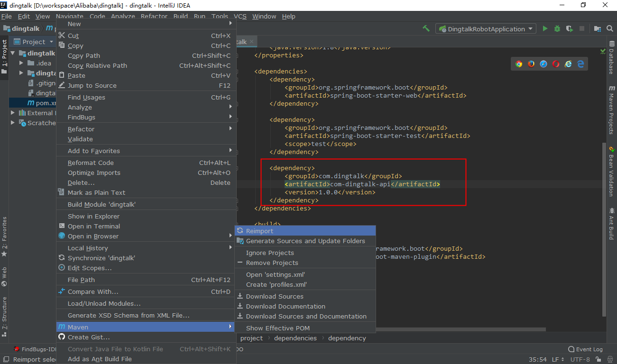The width and height of the screenshot is (617, 364).
Task: Click the Event Log button
Action: pyautogui.click(x=586, y=349)
